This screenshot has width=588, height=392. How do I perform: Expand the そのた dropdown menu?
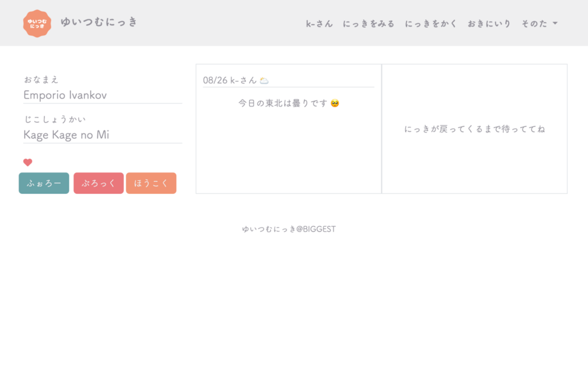(534, 24)
